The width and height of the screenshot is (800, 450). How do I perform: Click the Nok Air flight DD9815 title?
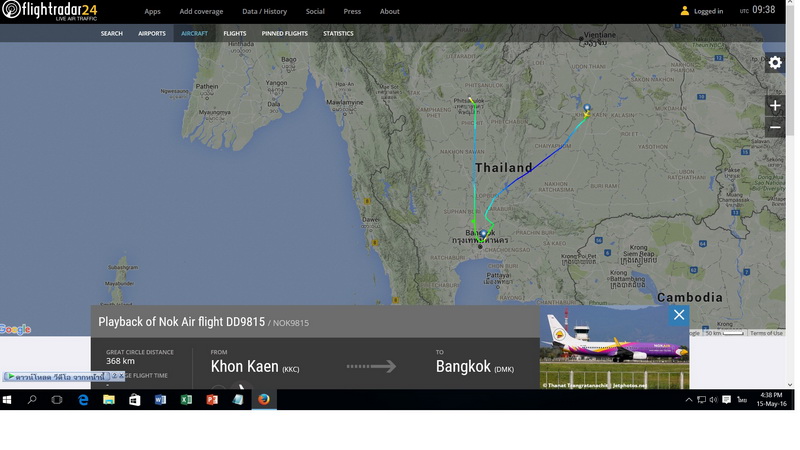pyautogui.click(x=182, y=322)
